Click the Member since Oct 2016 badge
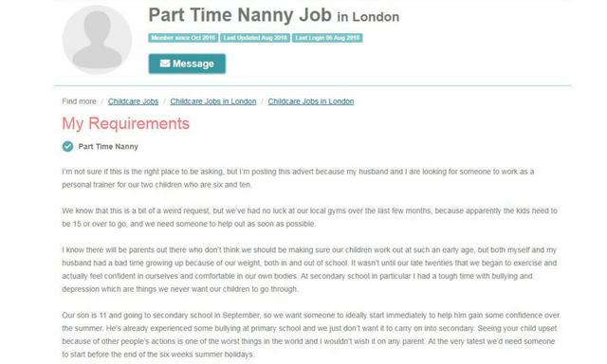This screenshot has height=364, width=607. point(183,38)
